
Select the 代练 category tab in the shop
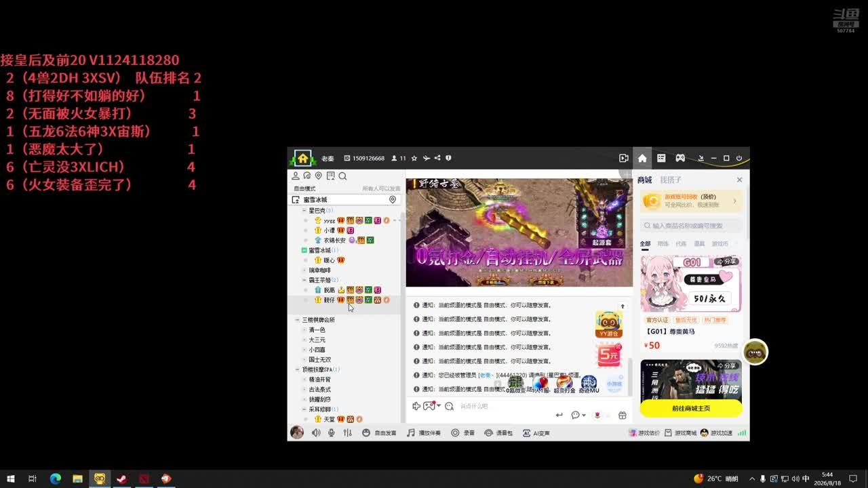tap(681, 243)
